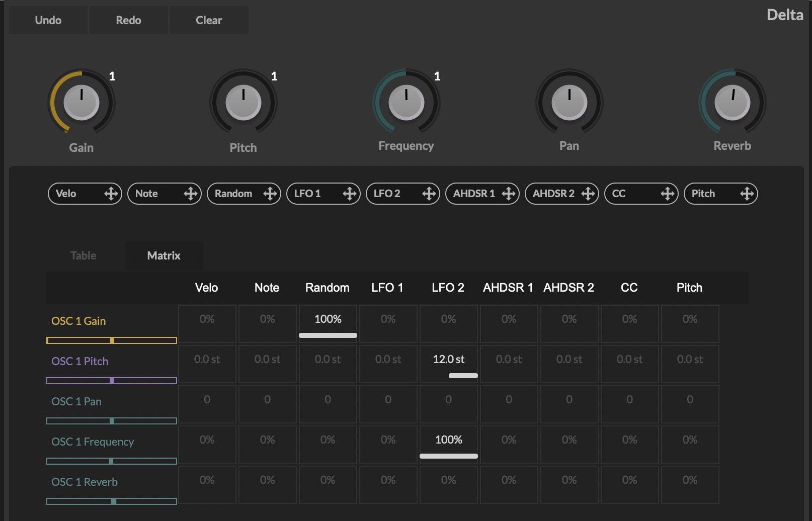Image resolution: width=812 pixels, height=521 pixels.
Task: Click OSC 1 Reverb CC matrix cell
Action: click(630, 485)
